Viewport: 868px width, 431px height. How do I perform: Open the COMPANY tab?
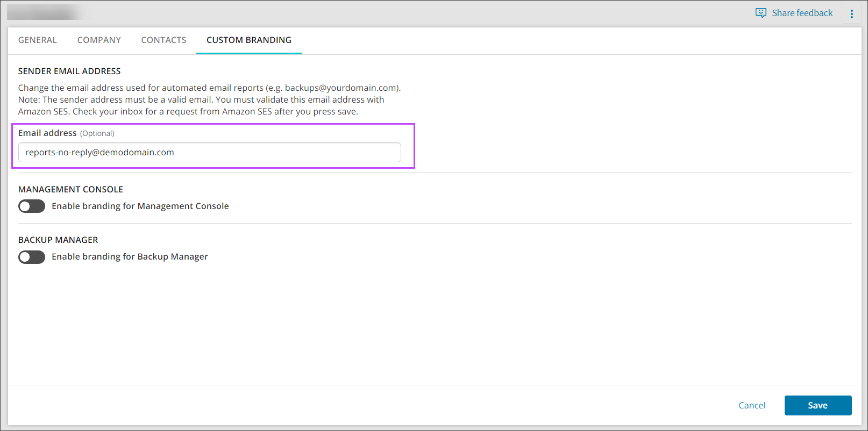coord(99,40)
